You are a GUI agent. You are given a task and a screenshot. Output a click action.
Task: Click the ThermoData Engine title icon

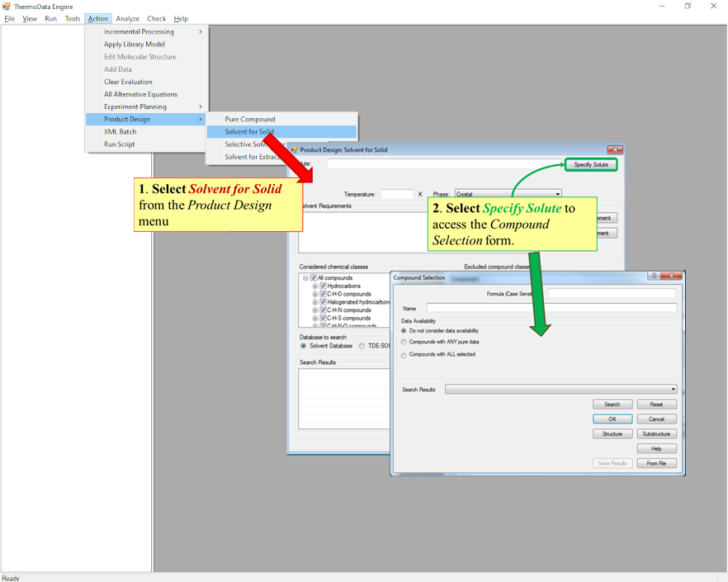click(x=7, y=6)
